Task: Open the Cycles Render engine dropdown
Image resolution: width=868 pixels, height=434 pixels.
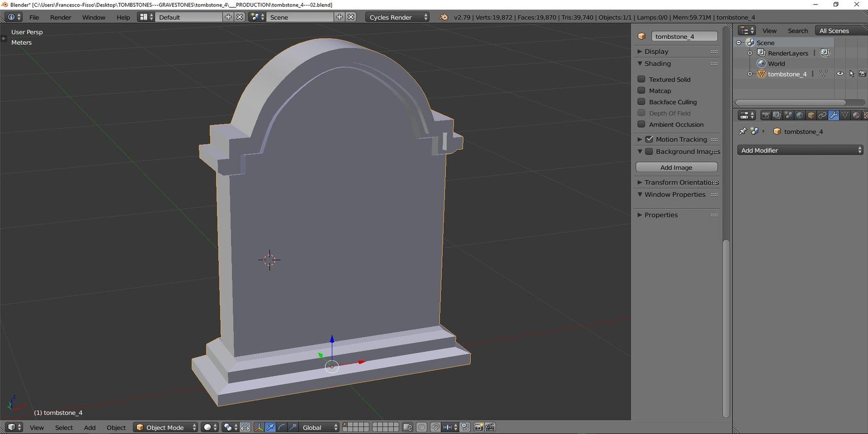Action: (x=397, y=17)
